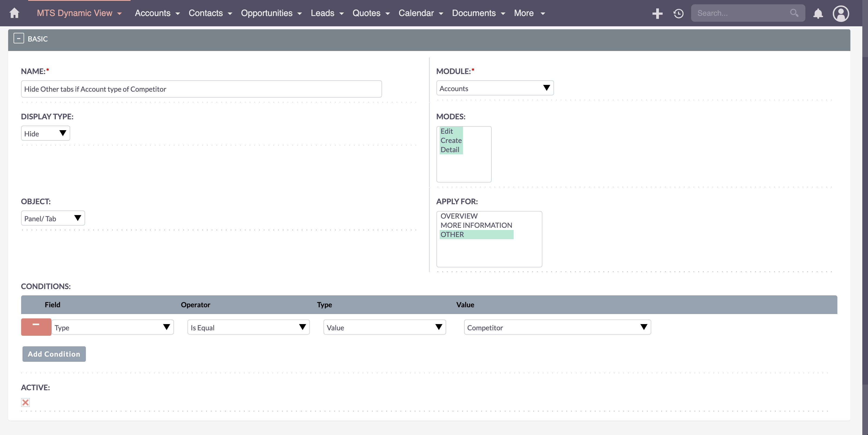Open the Accounts menu item
Screen dimensions: 868x435
click(152, 13)
